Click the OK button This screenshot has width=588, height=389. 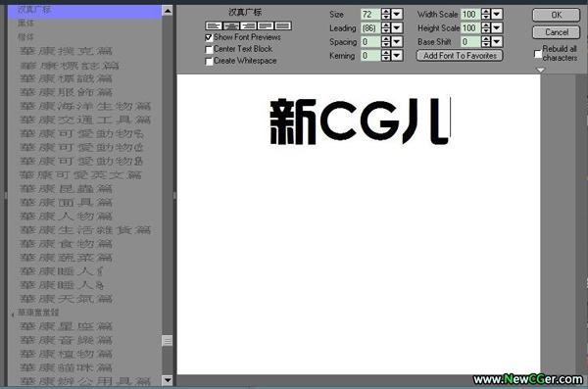(x=556, y=15)
